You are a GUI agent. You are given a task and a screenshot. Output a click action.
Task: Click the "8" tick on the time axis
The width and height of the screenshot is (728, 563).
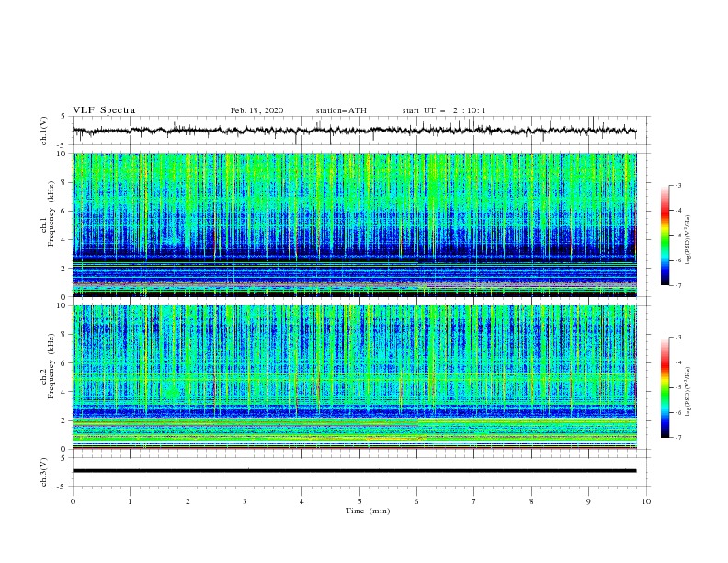[x=531, y=501]
